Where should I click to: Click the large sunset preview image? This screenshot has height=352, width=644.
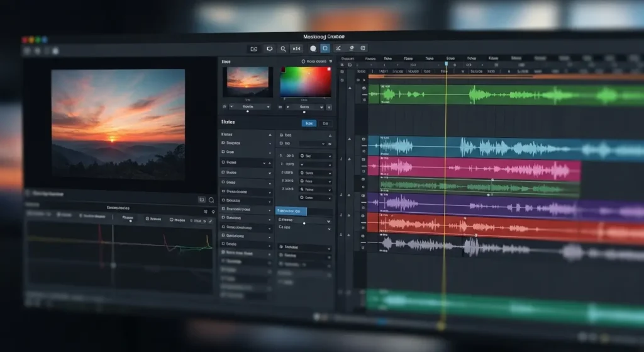pyautogui.click(x=118, y=124)
